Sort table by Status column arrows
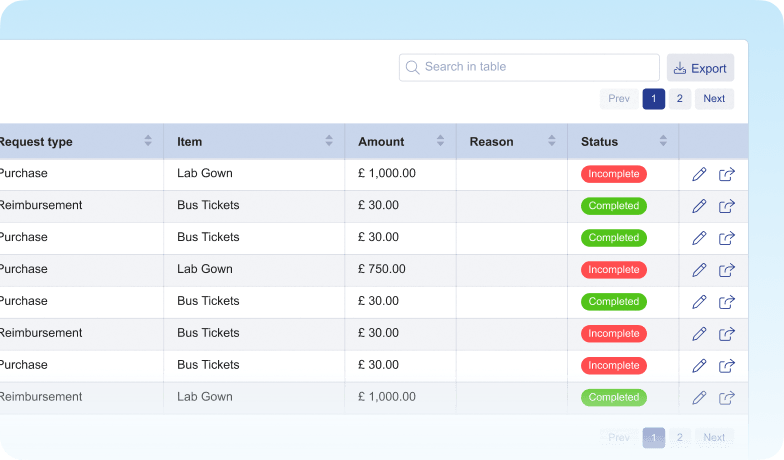Image resolution: width=784 pixels, height=460 pixels. 664,141
